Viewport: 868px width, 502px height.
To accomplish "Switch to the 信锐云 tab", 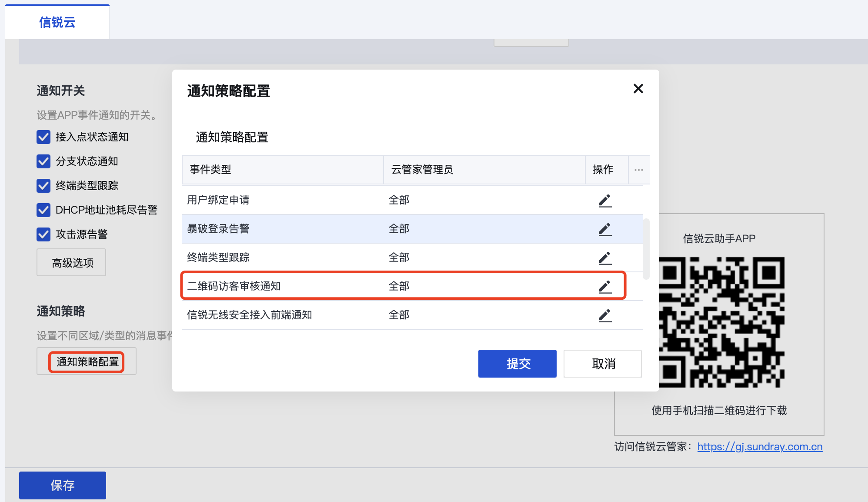I will tap(57, 22).
